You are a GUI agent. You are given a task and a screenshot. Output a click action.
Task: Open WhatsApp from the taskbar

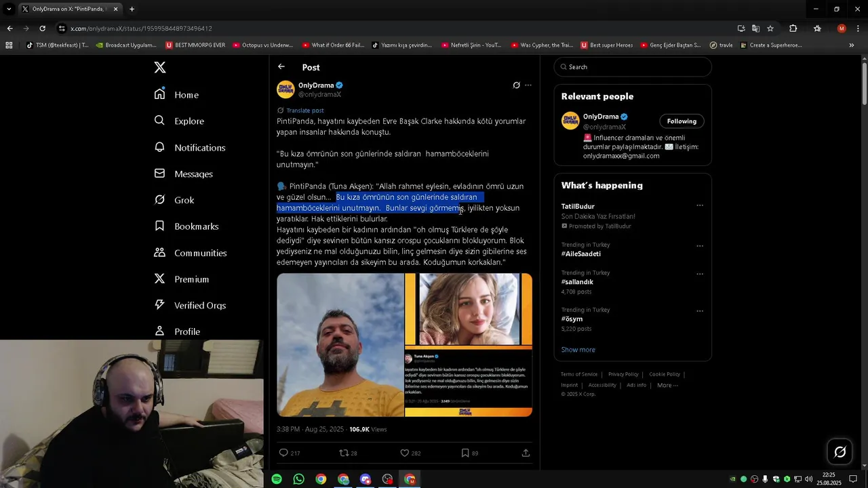click(299, 479)
